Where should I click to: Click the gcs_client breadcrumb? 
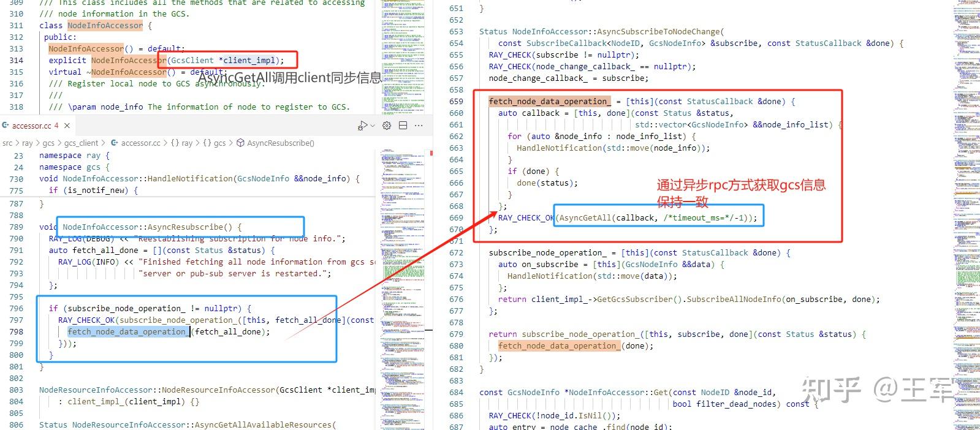click(x=81, y=143)
